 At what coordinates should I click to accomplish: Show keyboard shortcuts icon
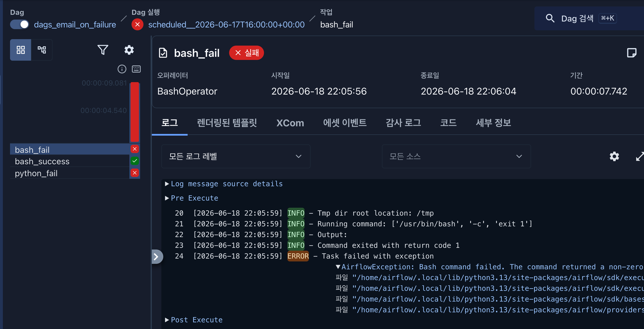136,69
